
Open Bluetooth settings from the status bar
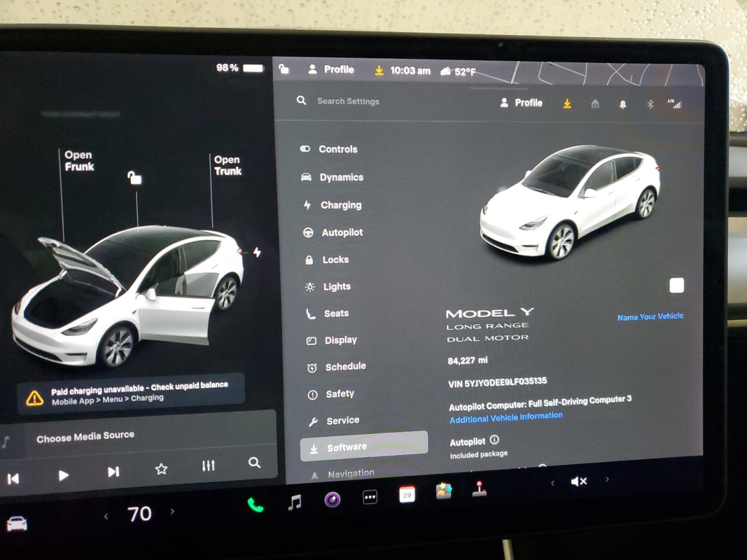[648, 104]
